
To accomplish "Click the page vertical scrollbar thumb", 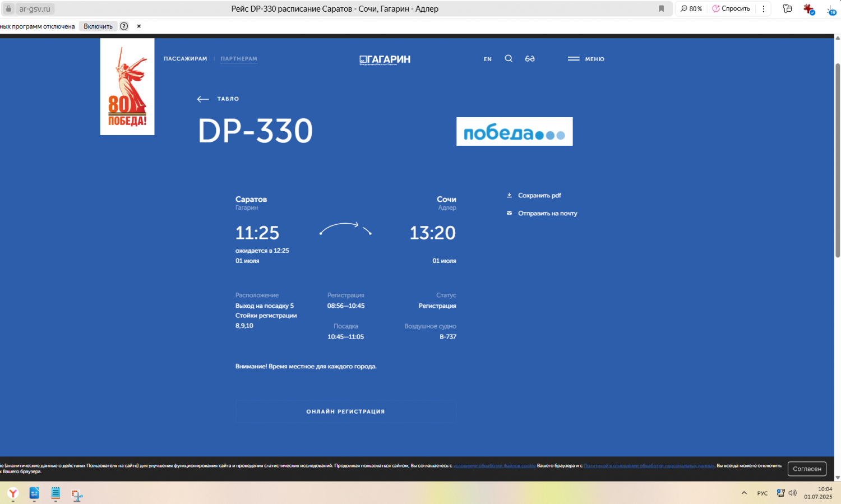I will (838, 160).
